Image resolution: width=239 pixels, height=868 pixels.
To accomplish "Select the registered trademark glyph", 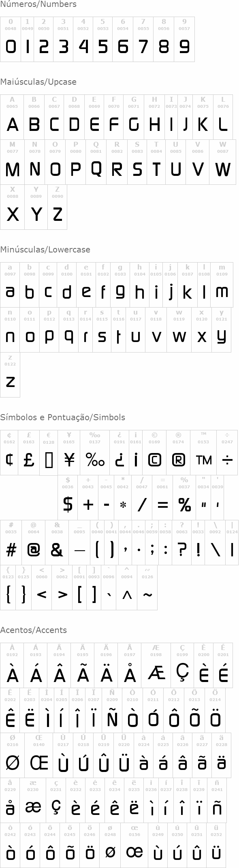I will click(178, 460).
